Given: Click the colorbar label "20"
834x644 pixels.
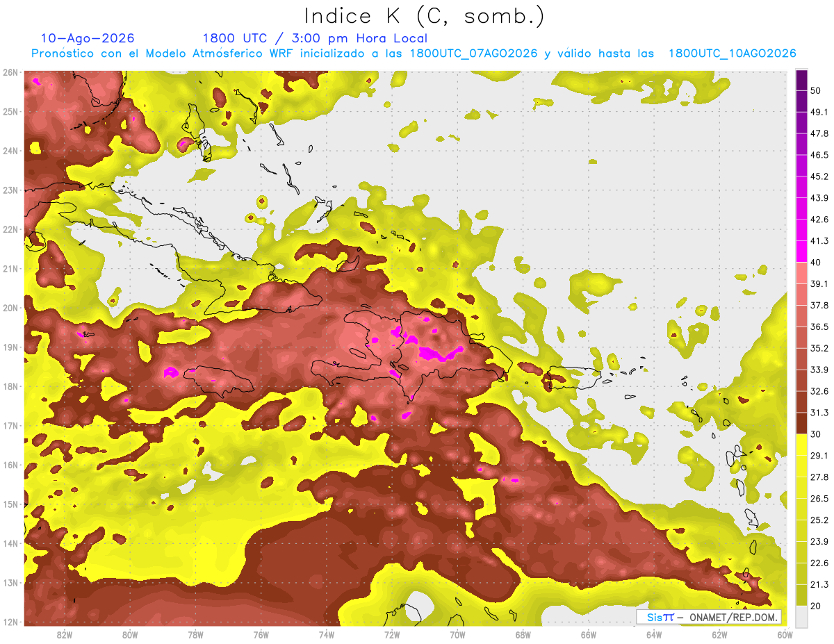Looking at the screenshot, I should [x=816, y=606].
